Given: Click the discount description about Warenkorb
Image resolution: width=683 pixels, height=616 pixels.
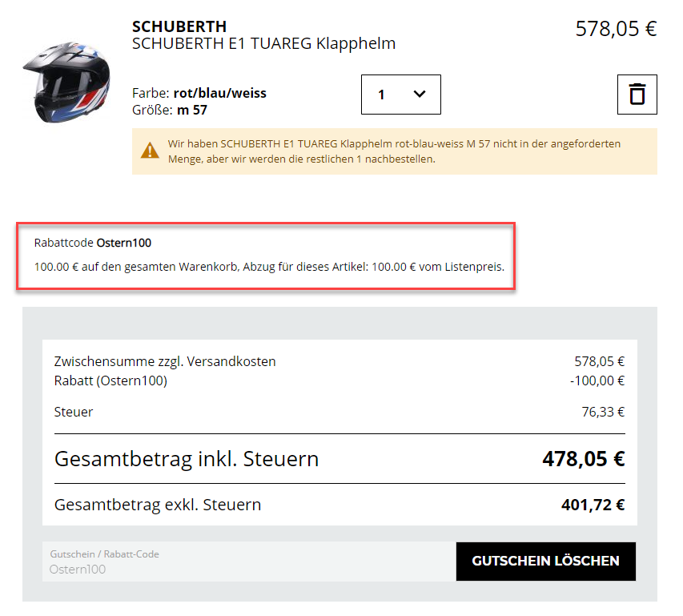Looking at the screenshot, I should 269,266.
